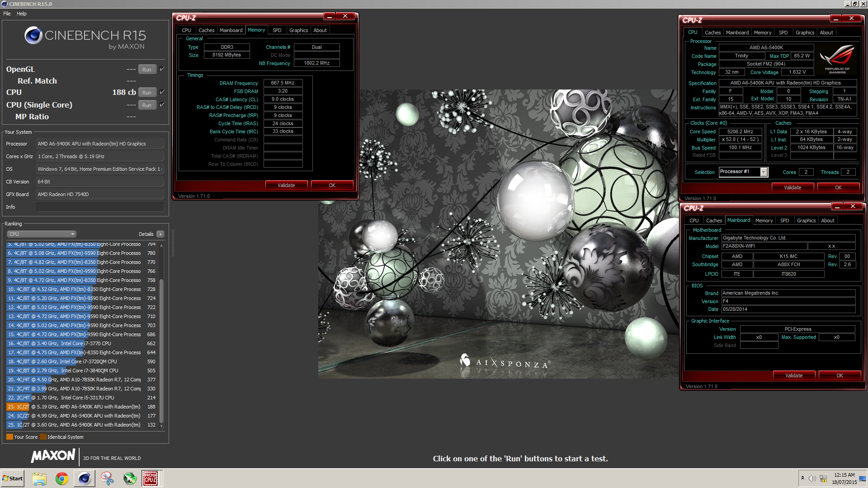The width and height of the screenshot is (868, 488).
Task: Select CPU tab in CPU-Z Mainboard window
Action: [694, 221]
